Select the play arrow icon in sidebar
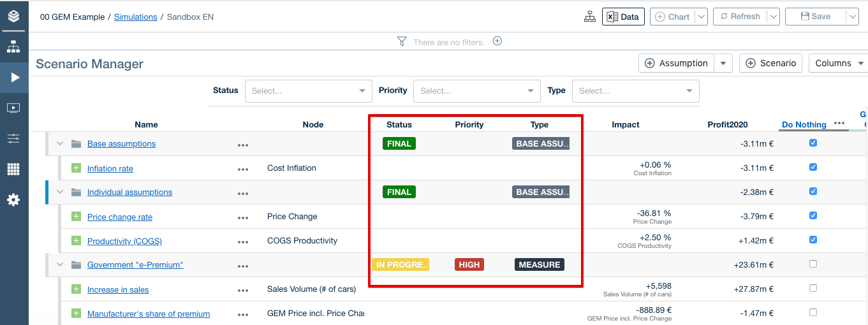This screenshot has height=325, width=868. [x=15, y=78]
